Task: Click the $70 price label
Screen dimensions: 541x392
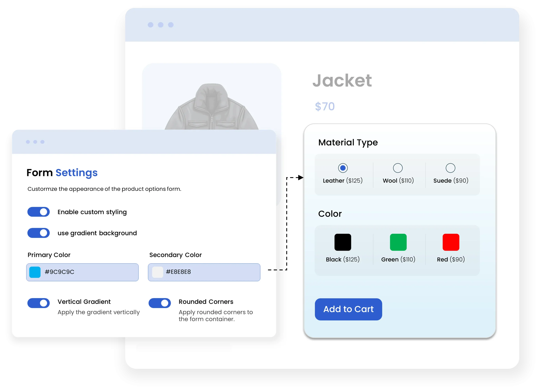Action: click(x=325, y=107)
